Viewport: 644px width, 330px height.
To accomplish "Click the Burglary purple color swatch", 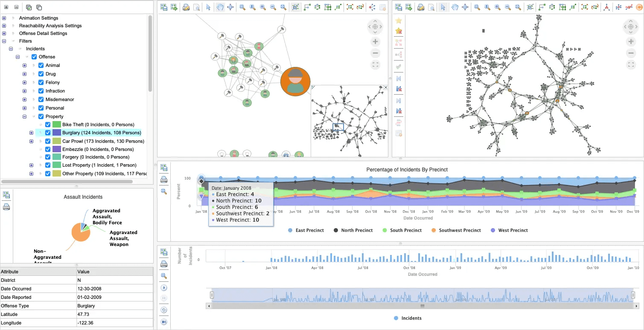I will [57, 133].
